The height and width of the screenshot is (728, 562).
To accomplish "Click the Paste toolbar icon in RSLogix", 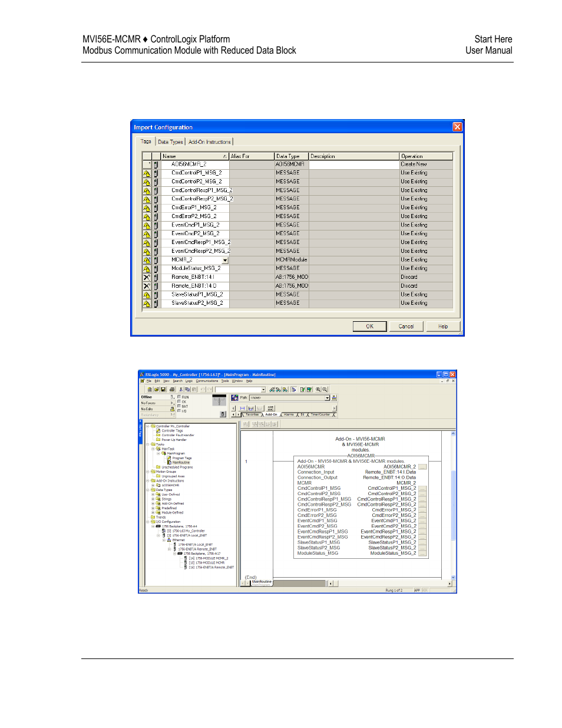I will [194, 390].
